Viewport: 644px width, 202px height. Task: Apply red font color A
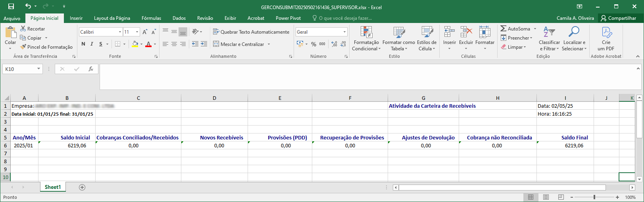tap(148, 44)
